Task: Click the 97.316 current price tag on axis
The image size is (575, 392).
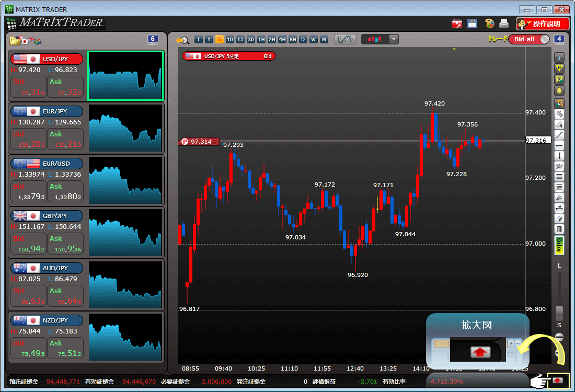Action: tap(537, 141)
